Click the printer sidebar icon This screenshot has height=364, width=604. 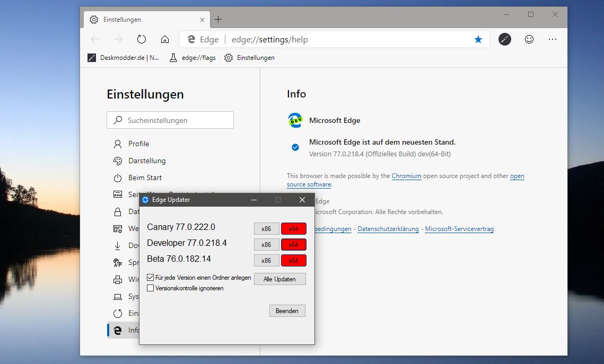pyautogui.click(x=118, y=280)
